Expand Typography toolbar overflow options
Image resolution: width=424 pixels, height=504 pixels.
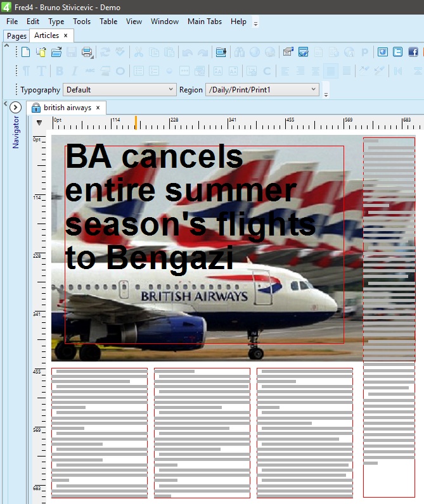(326, 94)
